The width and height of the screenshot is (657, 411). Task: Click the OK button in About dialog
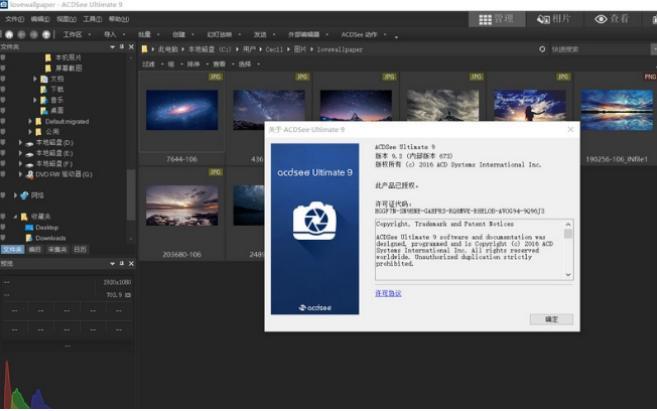[x=551, y=319]
